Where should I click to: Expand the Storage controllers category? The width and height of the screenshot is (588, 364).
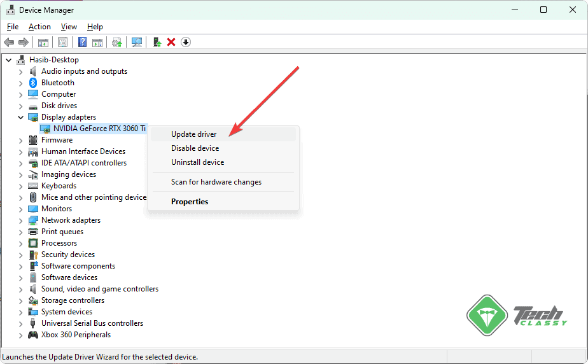click(20, 300)
